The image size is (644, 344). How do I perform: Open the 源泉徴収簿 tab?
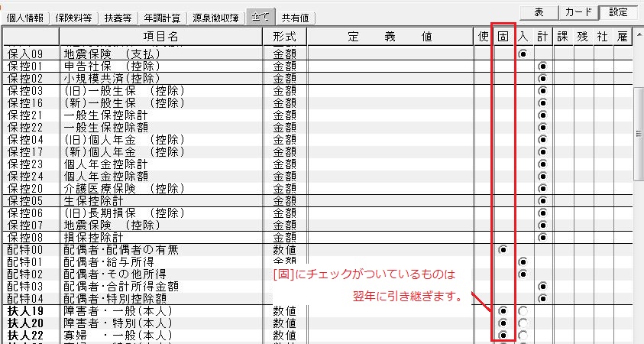click(x=215, y=18)
